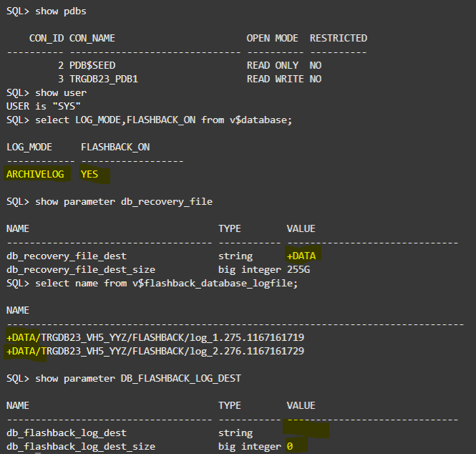Select the db_recovery_file_dest_size parameter name
Screen dimensions: 476x454
pos(81,269)
